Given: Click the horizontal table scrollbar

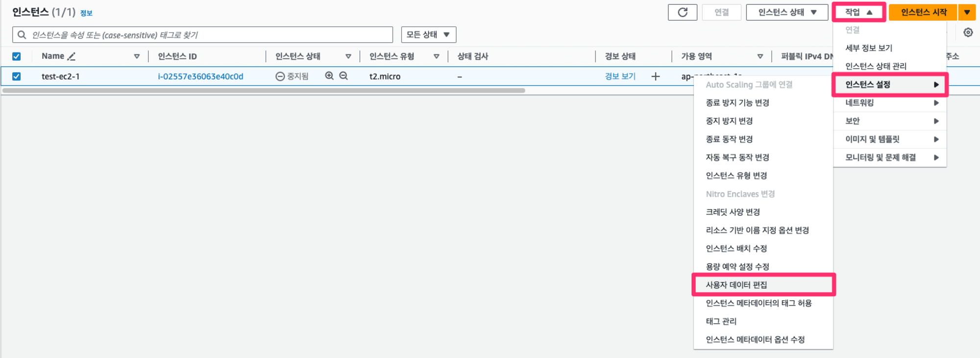Looking at the screenshot, I should point(264,90).
